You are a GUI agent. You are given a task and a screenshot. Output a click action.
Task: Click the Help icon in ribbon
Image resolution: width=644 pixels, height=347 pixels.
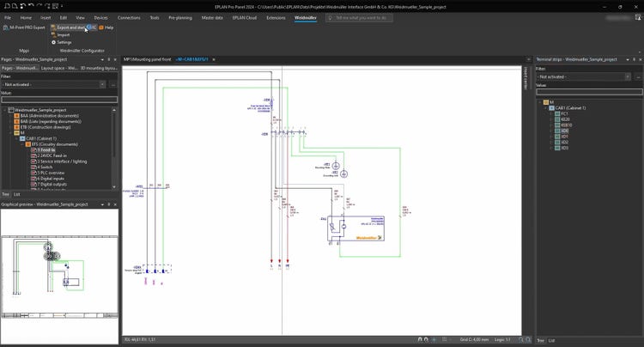tap(100, 27)
